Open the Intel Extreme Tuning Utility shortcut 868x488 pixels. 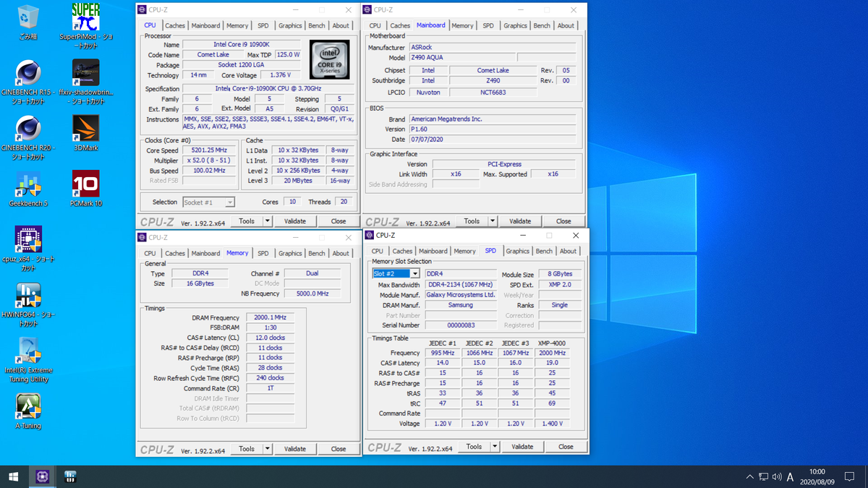click(x=27, y=360)
